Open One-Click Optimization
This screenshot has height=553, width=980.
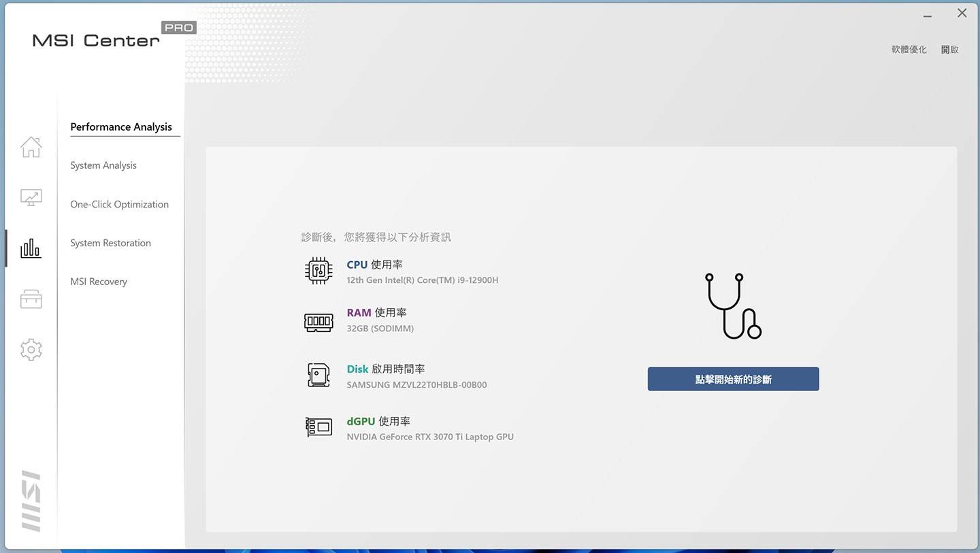tap(119, 204)
